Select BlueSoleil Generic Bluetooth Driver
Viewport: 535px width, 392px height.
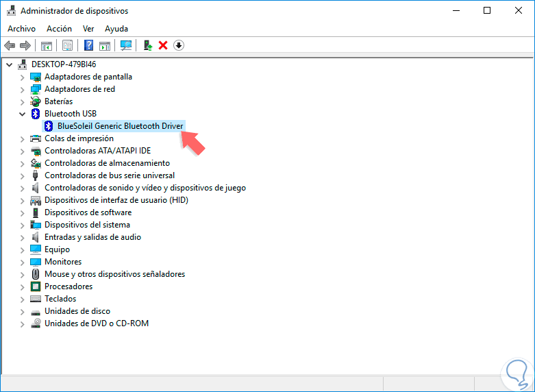point(120,126)
